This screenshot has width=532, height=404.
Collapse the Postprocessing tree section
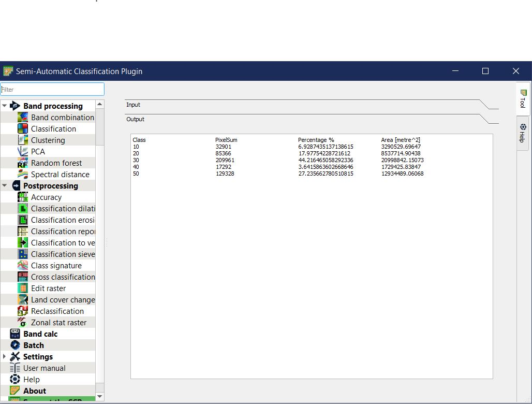click(5, 186)
